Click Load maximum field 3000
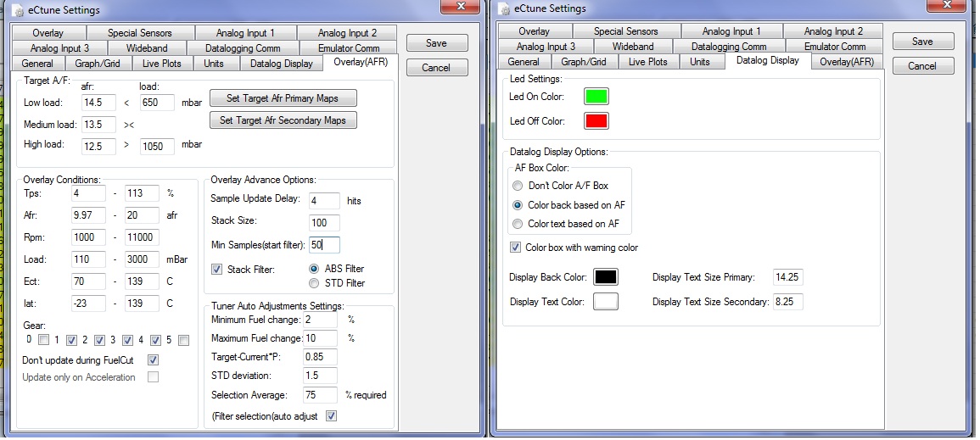 click(x=142, y=259)
